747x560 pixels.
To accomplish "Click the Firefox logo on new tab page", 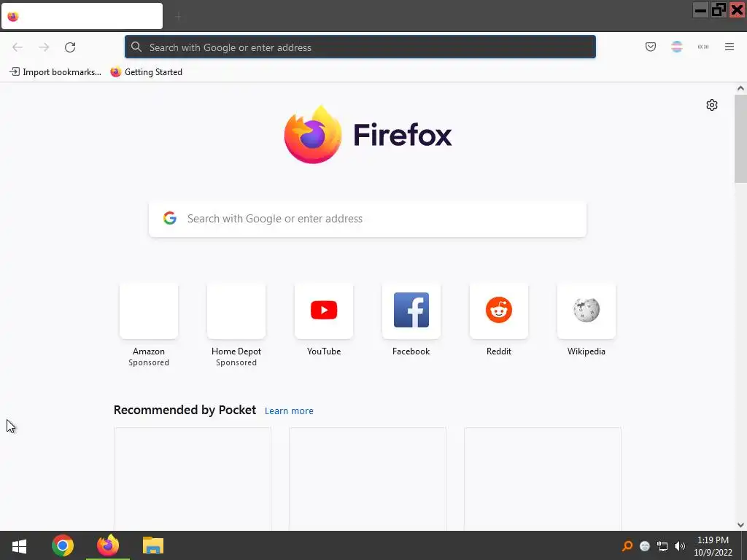I will coord(368,135).
